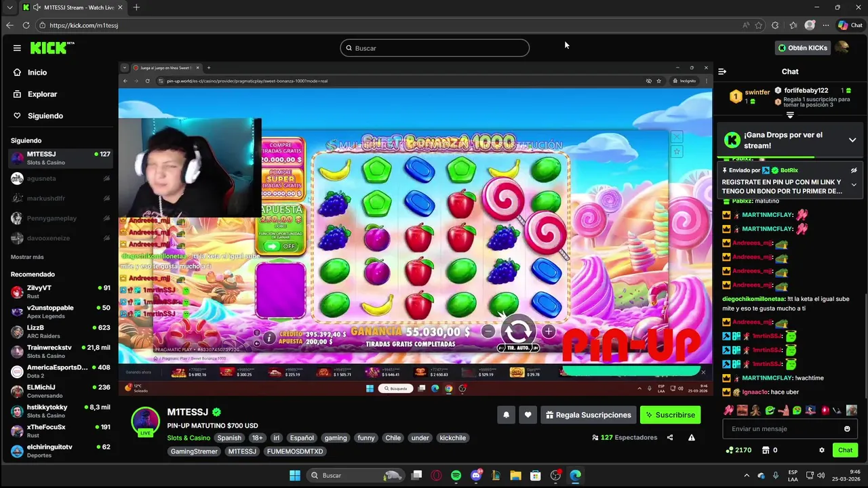Open the chat shop icon showing 0

(x=770, y=450)
